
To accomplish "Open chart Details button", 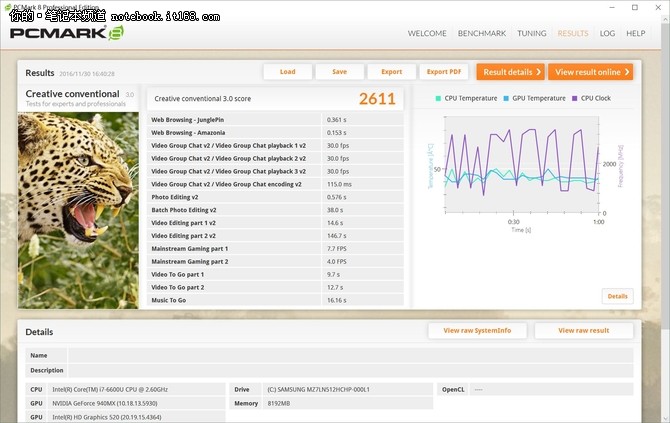I will (x=617, y=296).
